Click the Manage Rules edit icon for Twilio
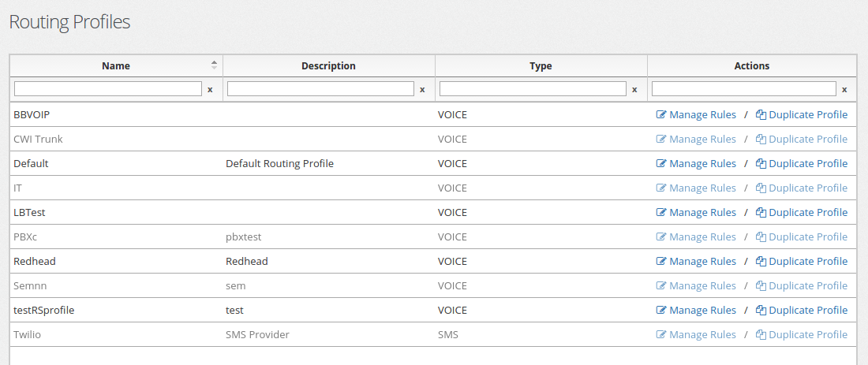The width and height of the screenshot is (868, 365). point(661,334)
